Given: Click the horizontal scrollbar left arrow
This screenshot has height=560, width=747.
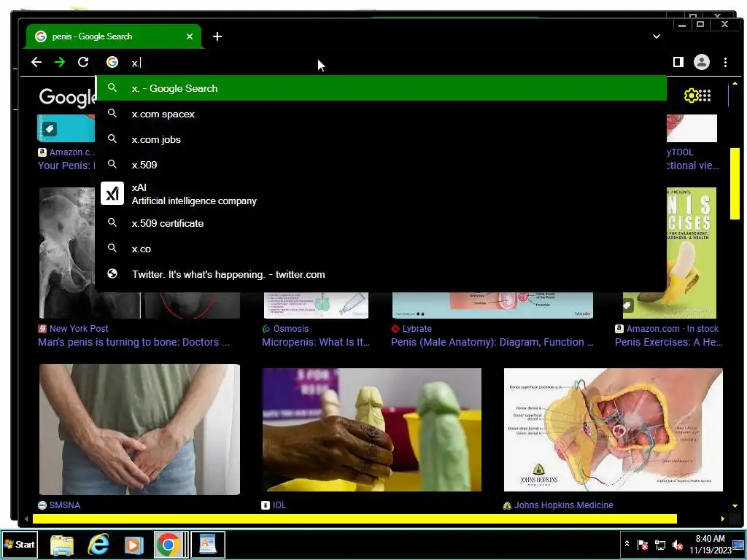Looking at the screenshot, I should click(26, 519).
